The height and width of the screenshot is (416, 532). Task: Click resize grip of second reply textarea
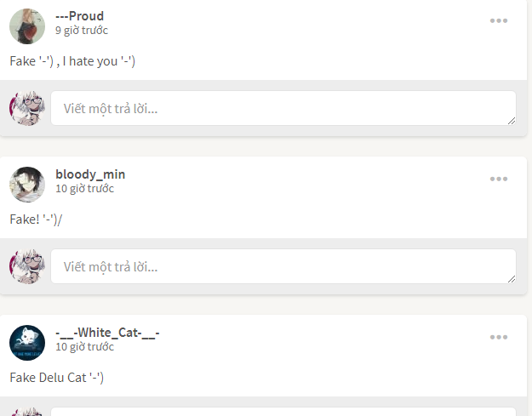[512, 279]
